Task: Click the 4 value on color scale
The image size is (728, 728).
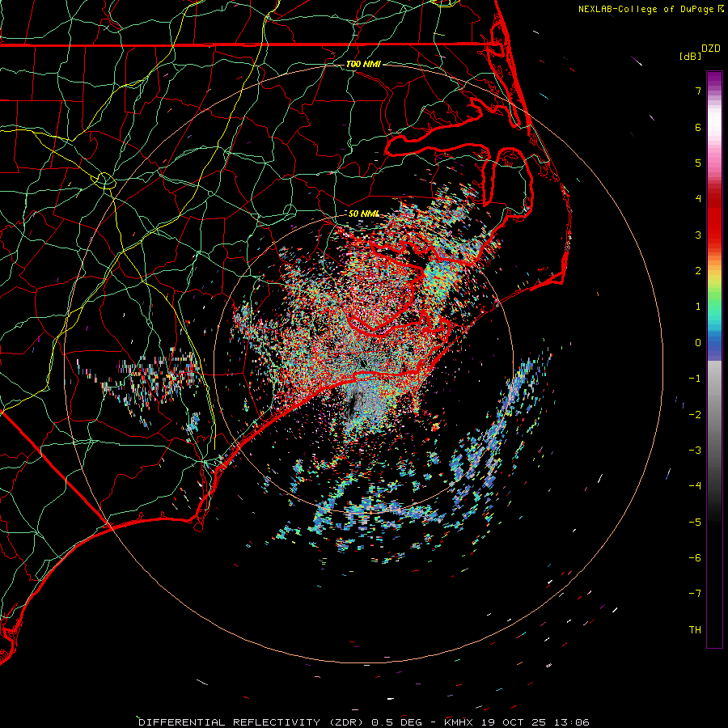Action: point(698,199)
